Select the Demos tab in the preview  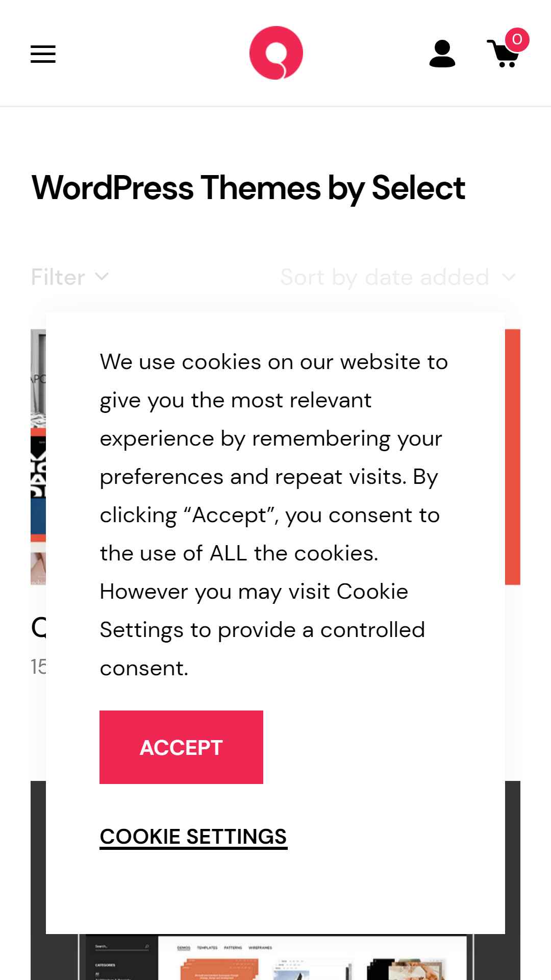(183, 948)
